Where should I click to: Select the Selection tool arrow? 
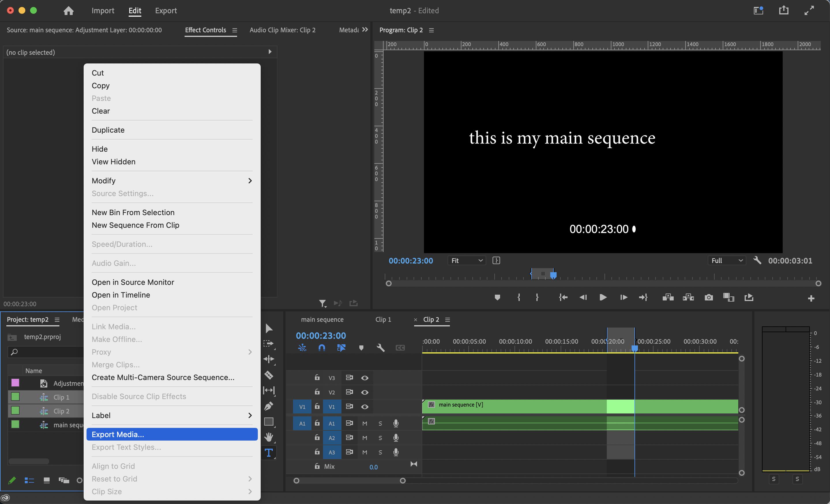tap(269, 328)
